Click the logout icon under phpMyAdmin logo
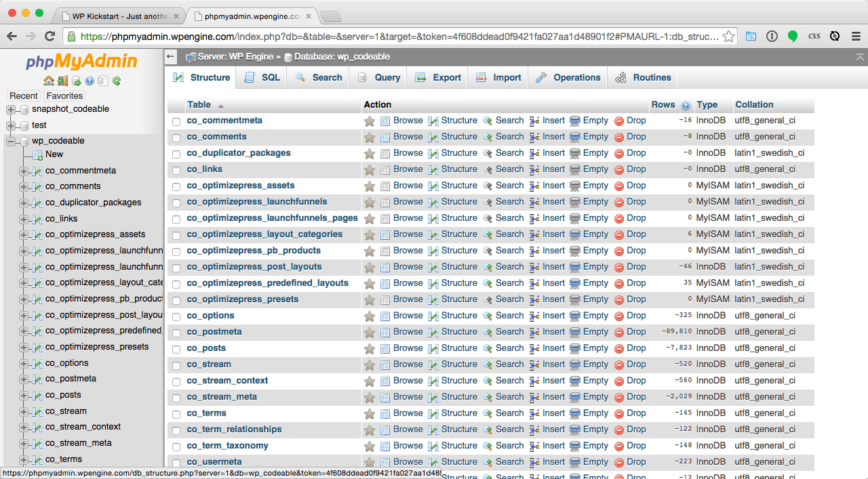 (x=62, y=81)
